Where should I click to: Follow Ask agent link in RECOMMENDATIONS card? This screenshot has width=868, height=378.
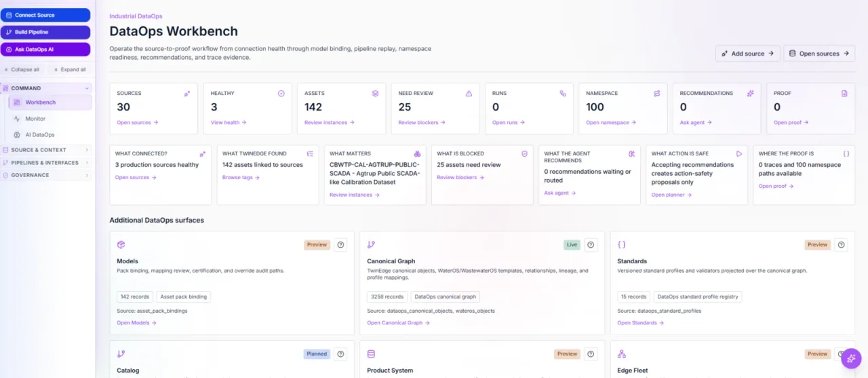[696, 123]
